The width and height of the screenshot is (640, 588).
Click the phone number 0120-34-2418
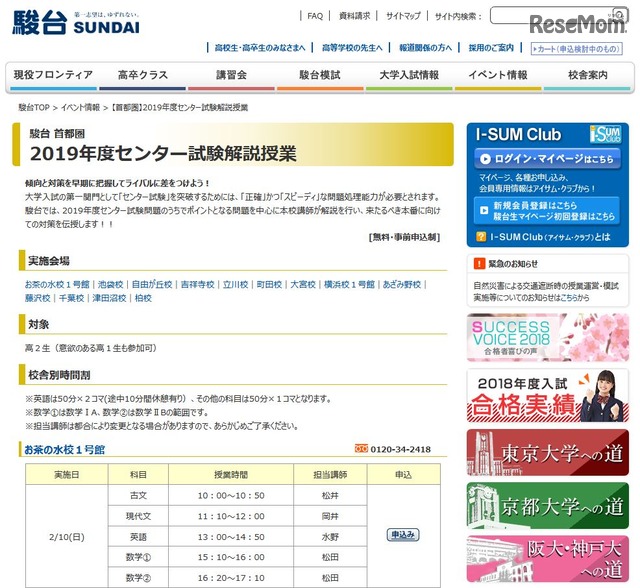400,449
